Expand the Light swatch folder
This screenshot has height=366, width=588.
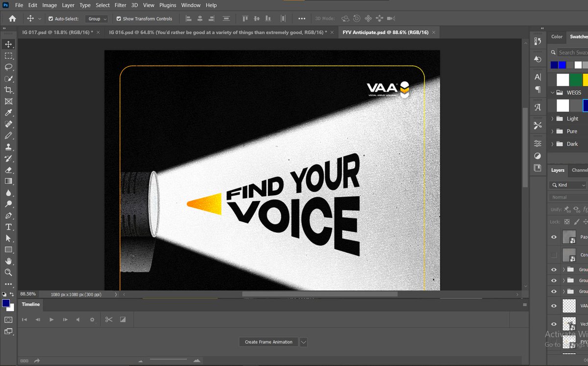pyautogui.click(x=553, y=119)
